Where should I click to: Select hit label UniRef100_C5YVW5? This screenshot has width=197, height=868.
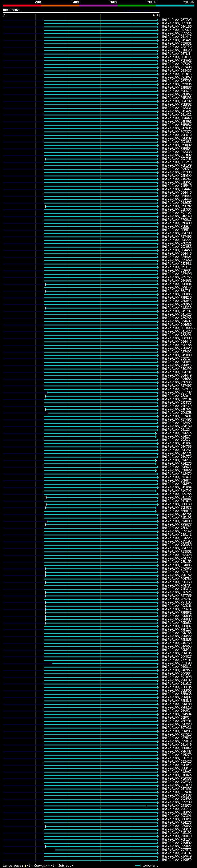(x=177, y=84)
